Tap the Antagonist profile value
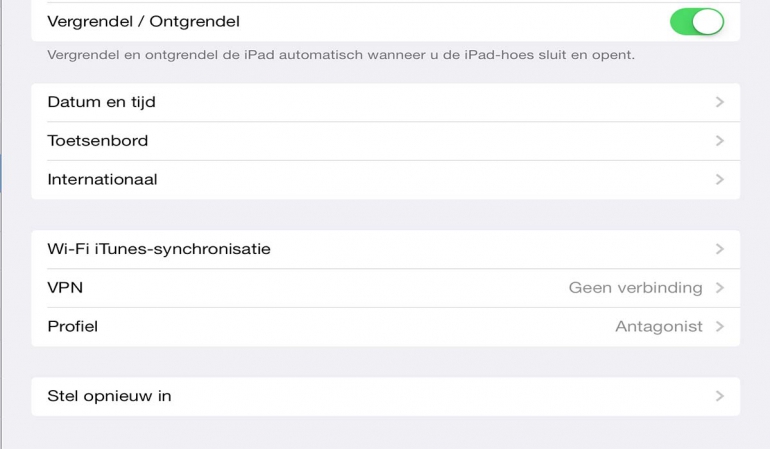 click(658, 326)
